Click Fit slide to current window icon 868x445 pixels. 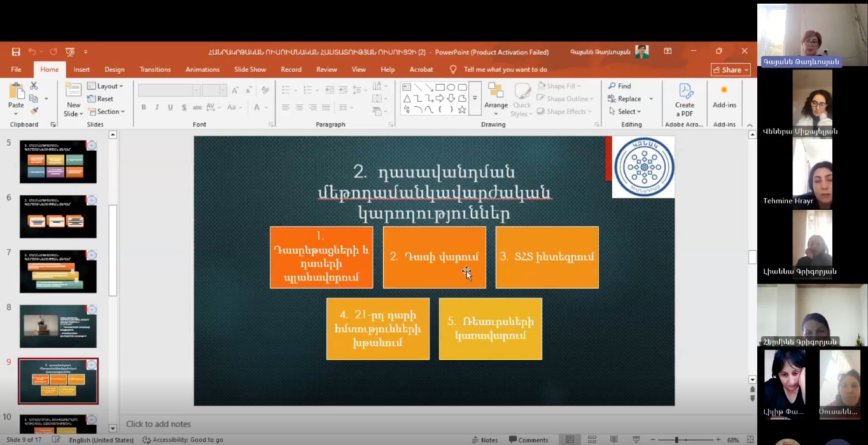coord(750,440)
